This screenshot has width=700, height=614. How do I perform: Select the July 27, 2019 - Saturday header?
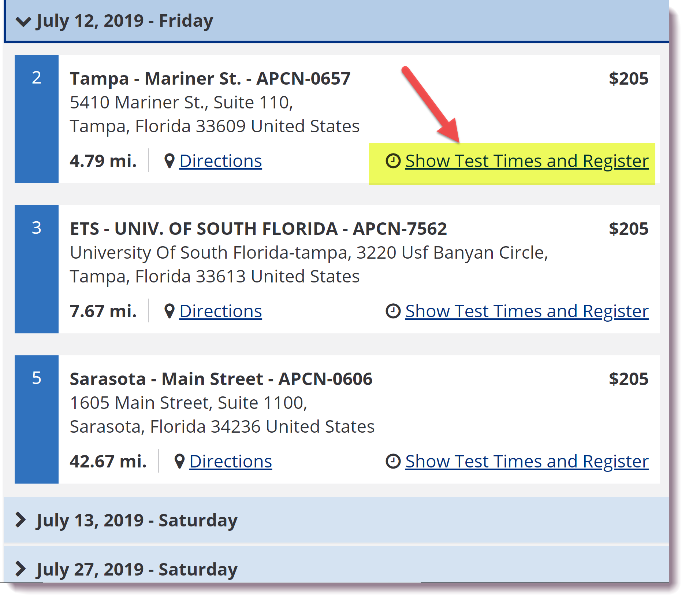[336, 565]
